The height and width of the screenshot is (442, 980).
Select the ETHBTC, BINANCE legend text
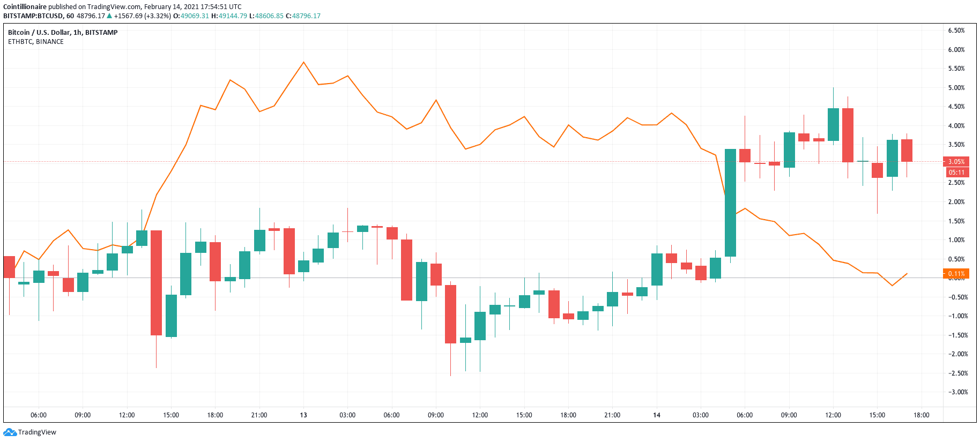tap(36, 42)
